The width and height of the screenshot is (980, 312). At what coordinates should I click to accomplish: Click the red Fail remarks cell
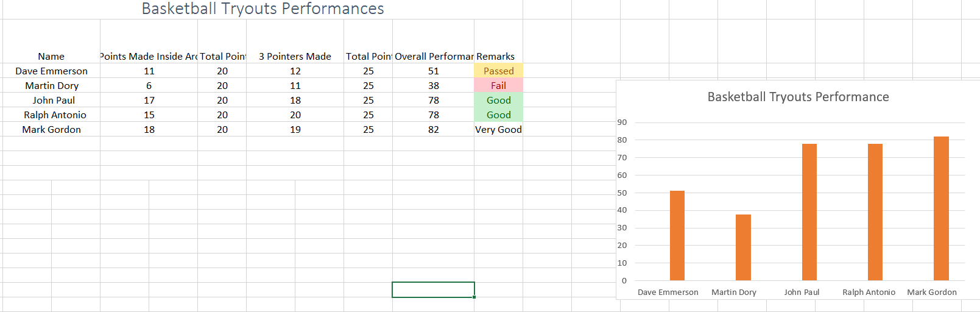tap(498, 86)
